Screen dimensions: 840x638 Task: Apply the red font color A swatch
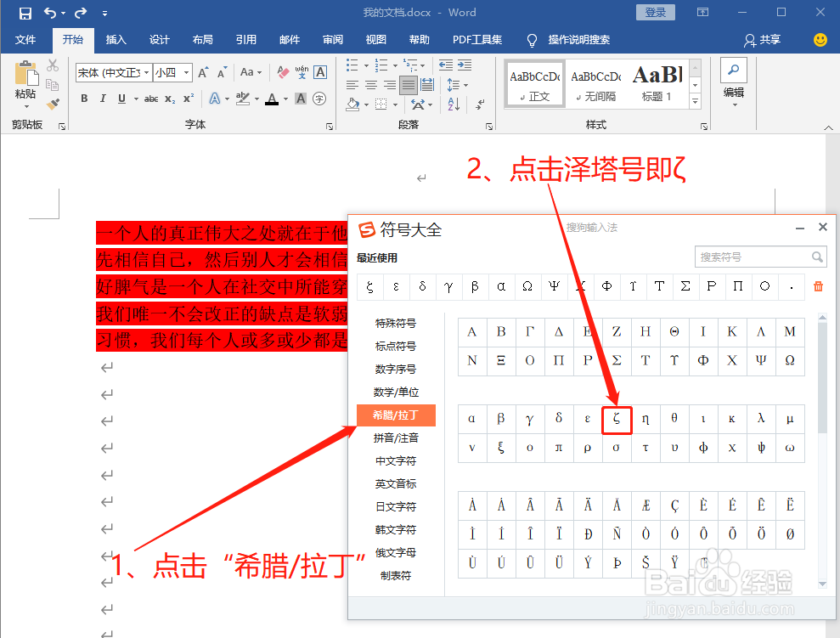(x=272, y=99)
